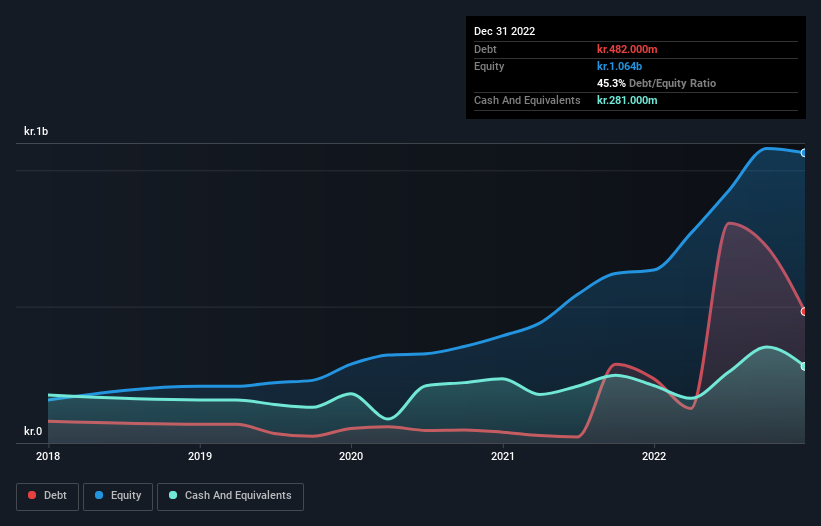Viewport: 821px width, 526px height.
Task: Click the 2021 x-axis label
Action: [503, 456]
